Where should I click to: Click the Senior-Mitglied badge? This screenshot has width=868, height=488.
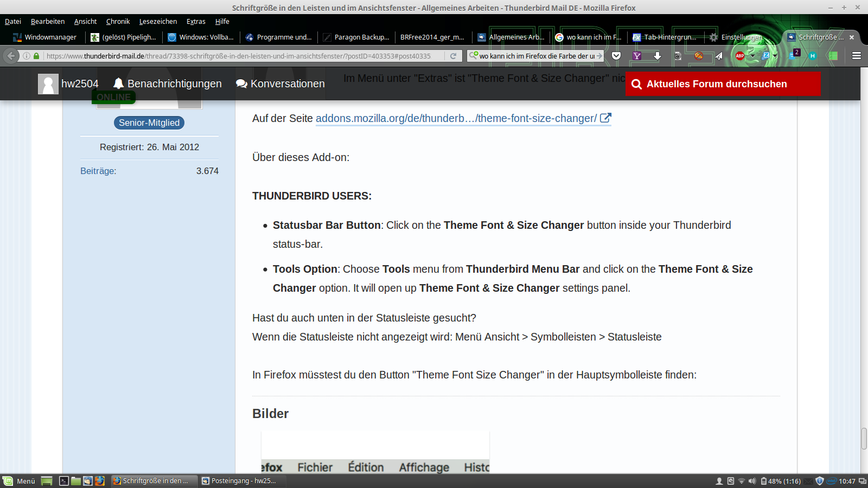149,123
